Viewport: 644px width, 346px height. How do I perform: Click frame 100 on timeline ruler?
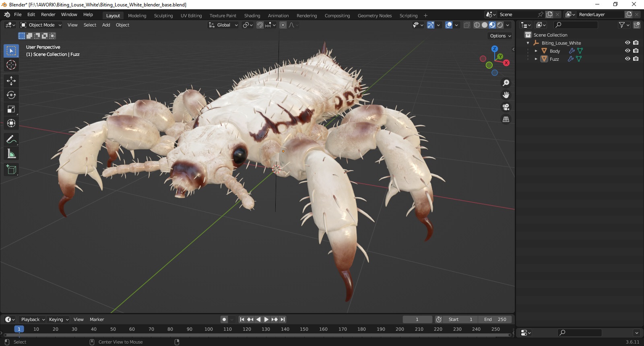pyautogui.click(x=208, y=329)
